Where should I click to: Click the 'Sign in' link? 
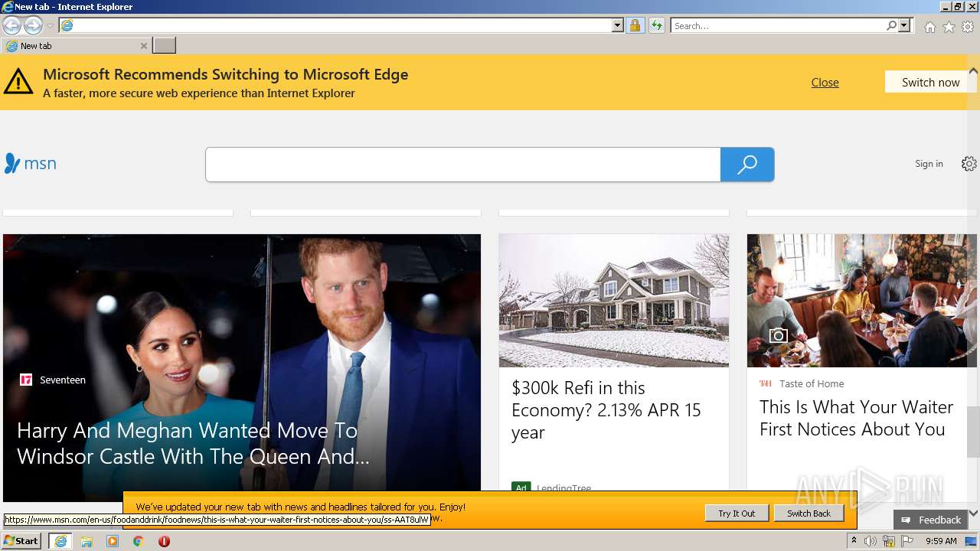point(929,164)
